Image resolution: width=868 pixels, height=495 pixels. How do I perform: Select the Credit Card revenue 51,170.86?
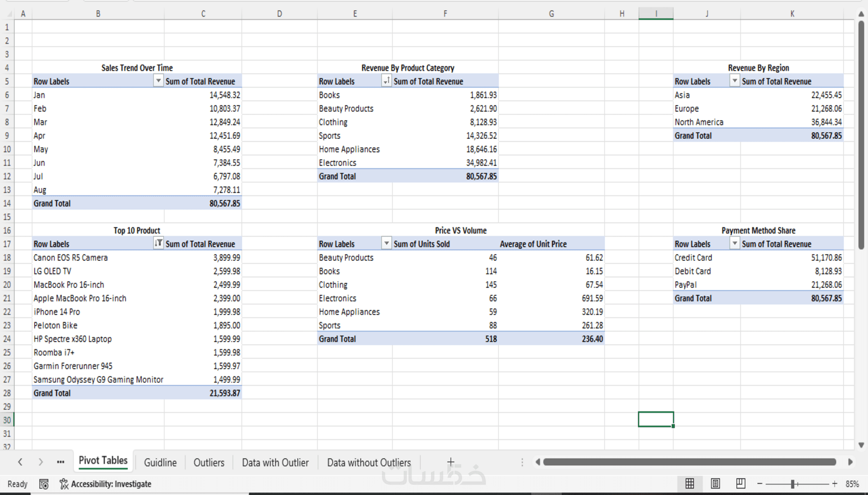(x=792, y=257)
